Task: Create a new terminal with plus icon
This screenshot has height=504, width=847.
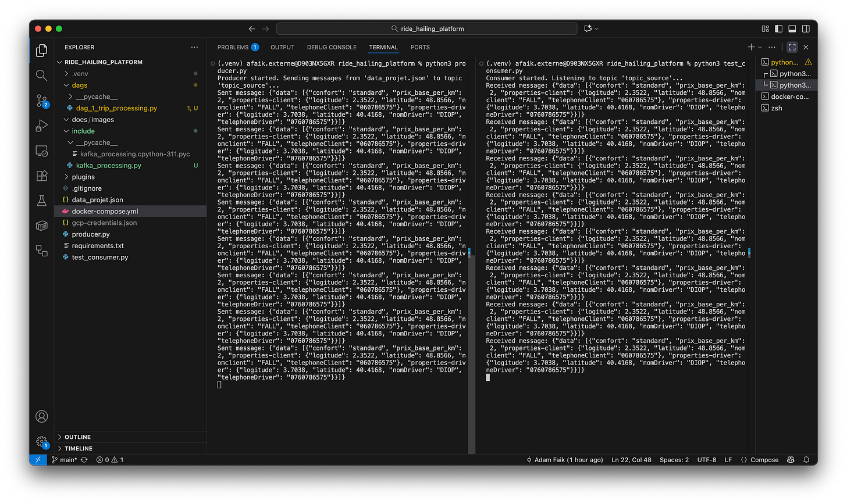Action: (751, 47)
